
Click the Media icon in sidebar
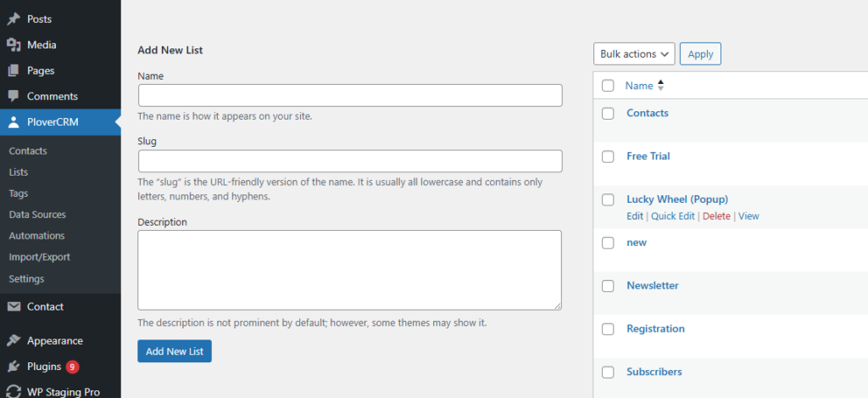(x=14, y=45)
